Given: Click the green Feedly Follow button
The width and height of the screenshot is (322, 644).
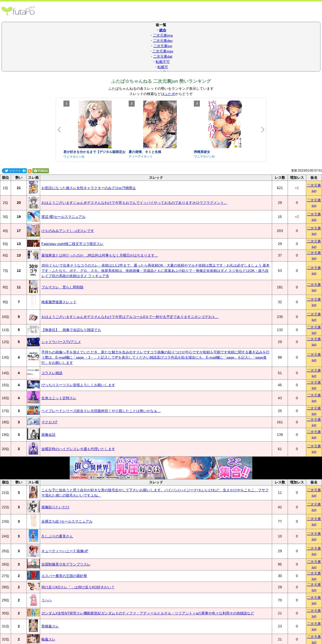Looking at the screenshot, I should point(41,171).
